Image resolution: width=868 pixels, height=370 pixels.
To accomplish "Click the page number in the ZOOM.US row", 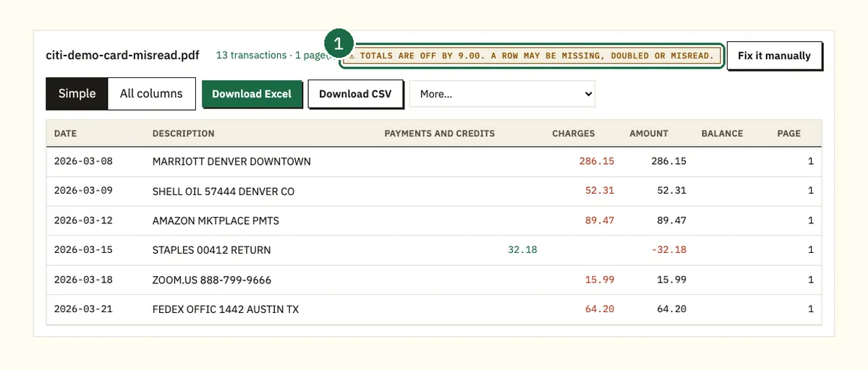I will tap(811, 280).
